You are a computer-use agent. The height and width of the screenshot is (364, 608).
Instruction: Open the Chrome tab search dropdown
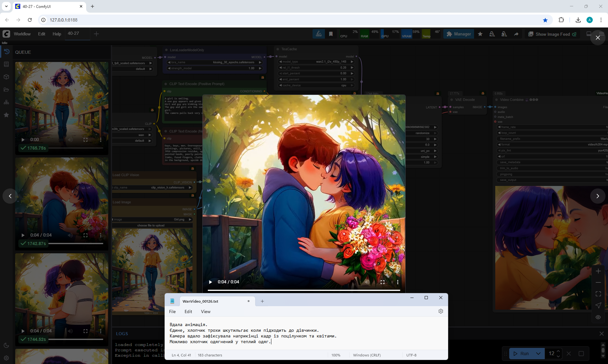click(6, 6)
